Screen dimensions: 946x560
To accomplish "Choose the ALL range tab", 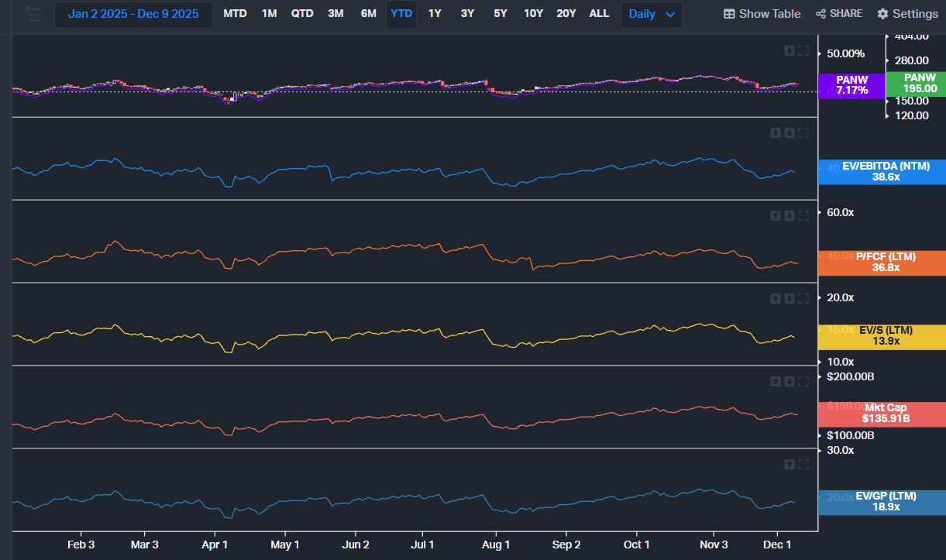I will pos(599,14).
